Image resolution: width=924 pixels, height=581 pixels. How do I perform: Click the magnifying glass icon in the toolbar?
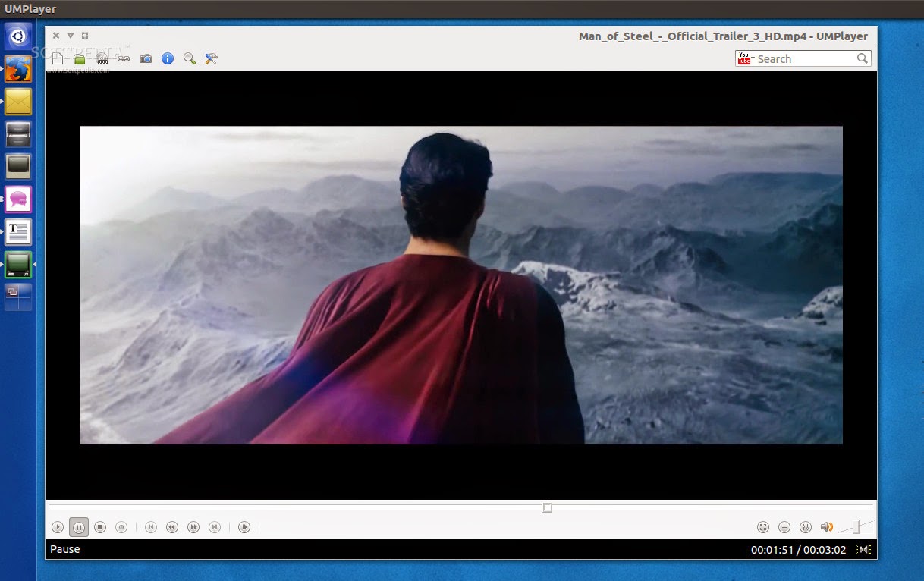click(x=190, y=58)
